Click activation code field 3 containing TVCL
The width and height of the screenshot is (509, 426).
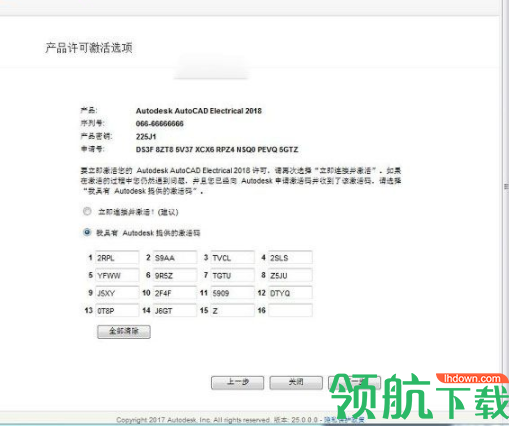(233, 258)
